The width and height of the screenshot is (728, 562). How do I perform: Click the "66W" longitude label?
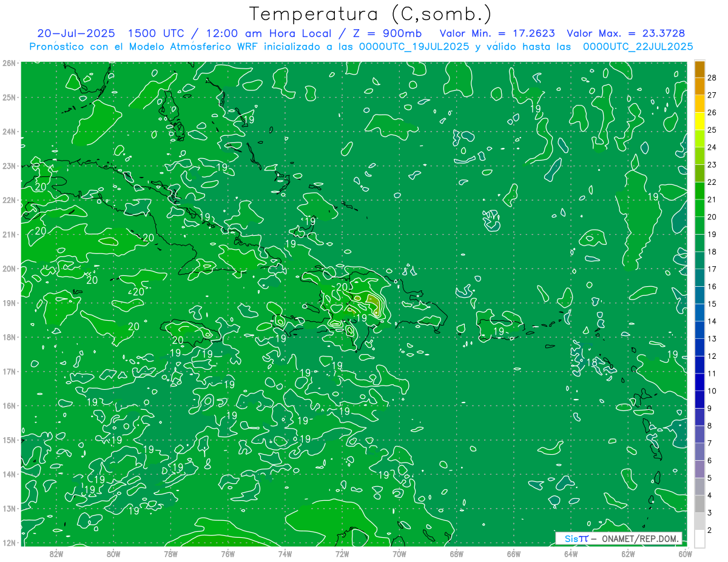(514, 554)
